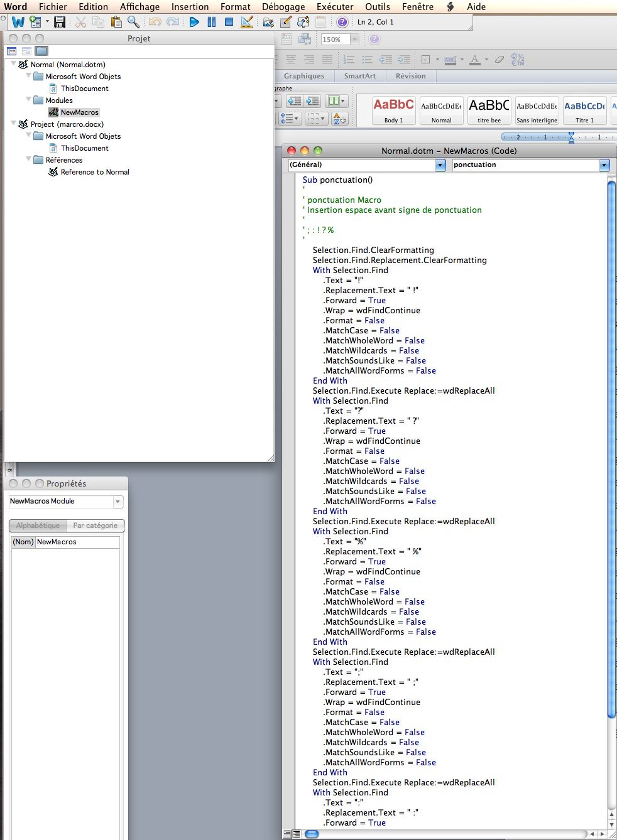This screenshot has height=840, width=617.
Task: Open the Exécuter menu
Action: [x=335, y=7]
